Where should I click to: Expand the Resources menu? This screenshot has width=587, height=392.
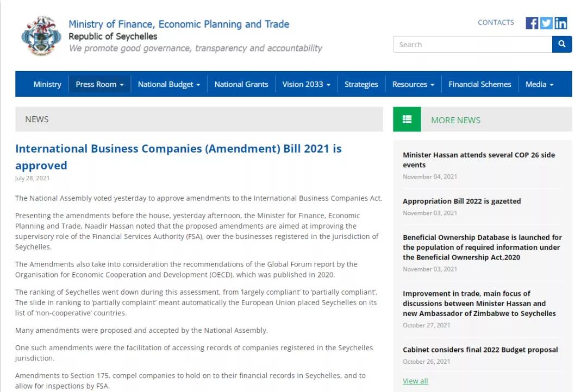(413, 84)
